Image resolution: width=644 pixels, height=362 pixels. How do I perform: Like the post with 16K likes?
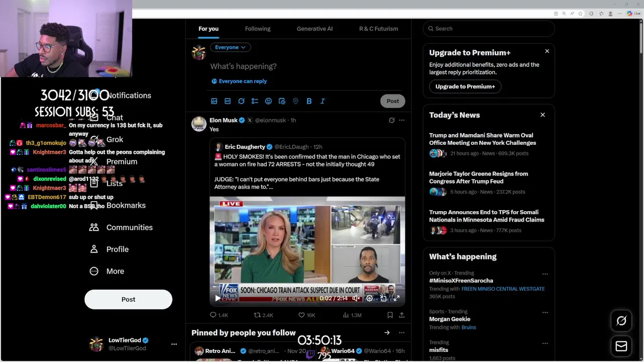click(306, 315)
